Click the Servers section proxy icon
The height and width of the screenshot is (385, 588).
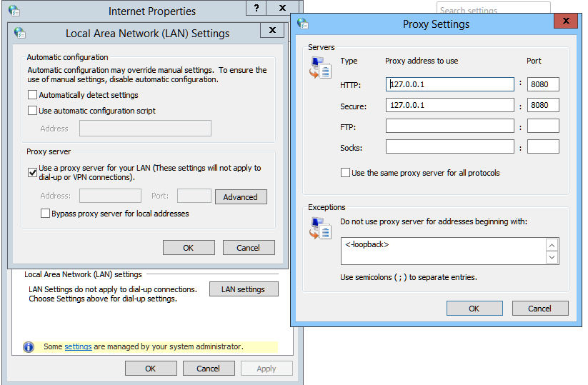(320, 68)
